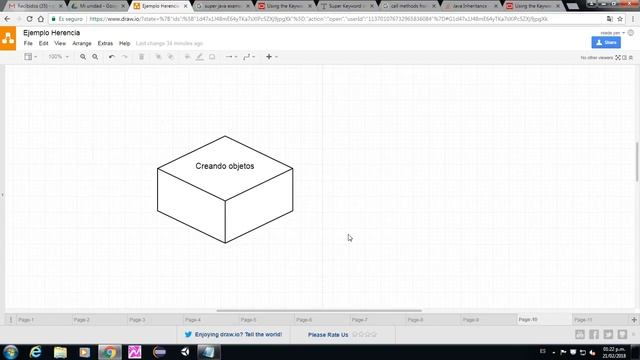Image resolution: width=640 pixels, height=360 pixels.
Task: Click the vertical canvas scrollbar thumb
Action: [637, 162]
